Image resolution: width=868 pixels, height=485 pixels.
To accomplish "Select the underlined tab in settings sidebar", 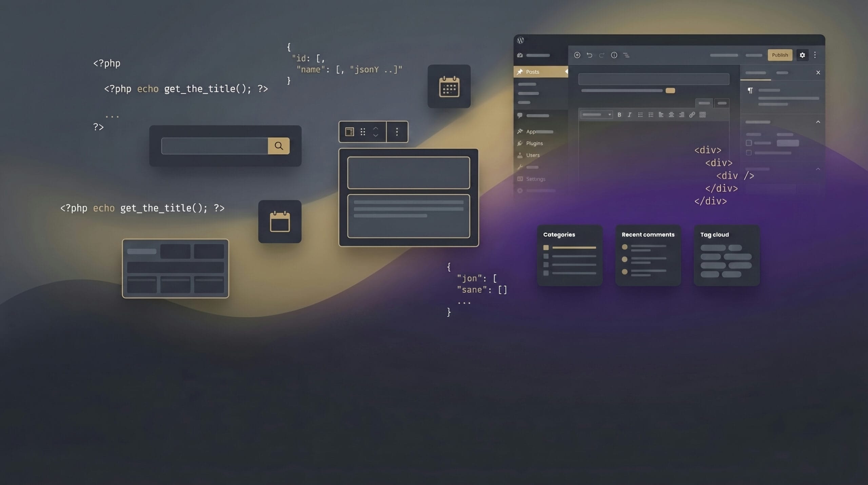I will [x=755, y=73].
